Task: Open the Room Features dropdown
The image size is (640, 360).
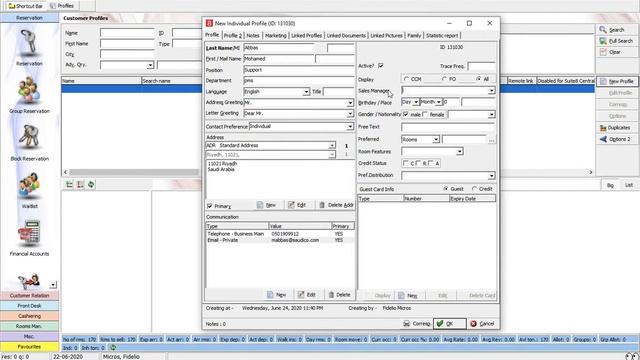Action: 460,151
